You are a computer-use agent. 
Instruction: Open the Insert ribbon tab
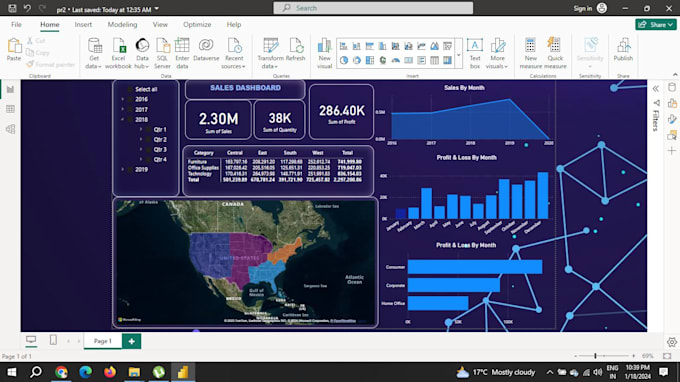[83, 25]
